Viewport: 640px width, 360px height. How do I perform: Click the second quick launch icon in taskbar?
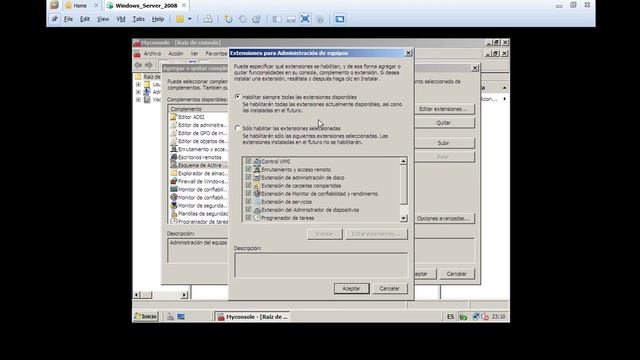181,317
